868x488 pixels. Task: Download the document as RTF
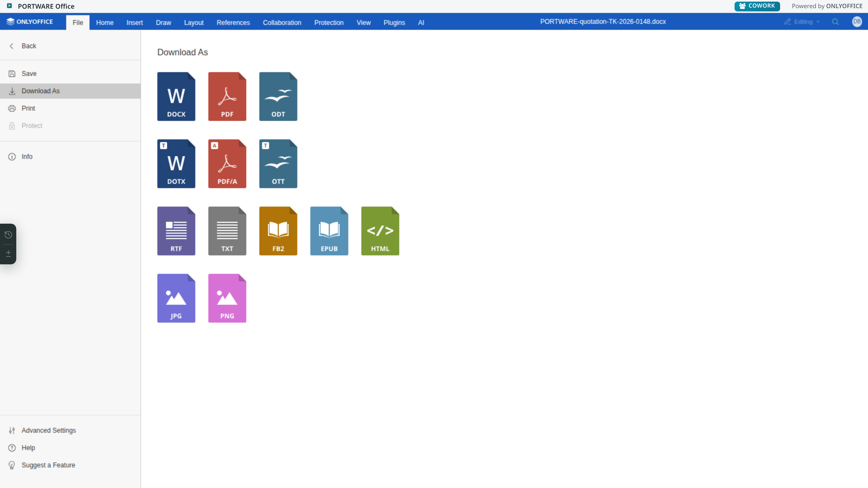[176, 231]
